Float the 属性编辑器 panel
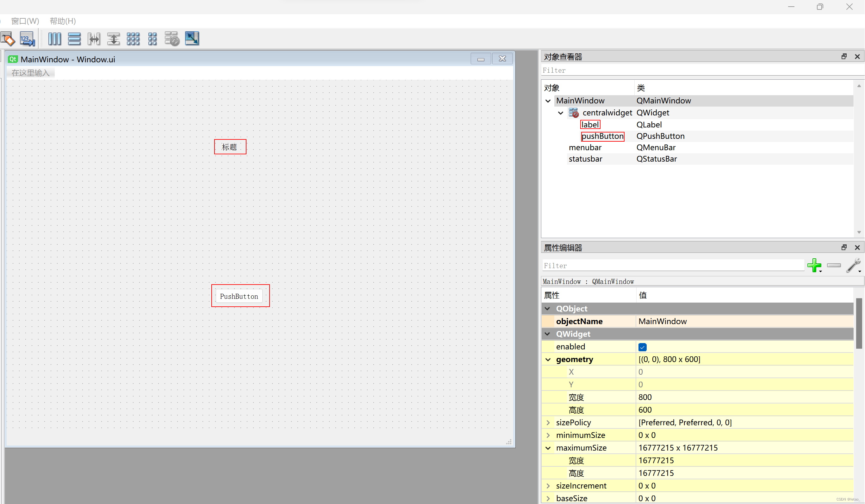The width and height of the screenshot is (865, 504). pos(844,247)
